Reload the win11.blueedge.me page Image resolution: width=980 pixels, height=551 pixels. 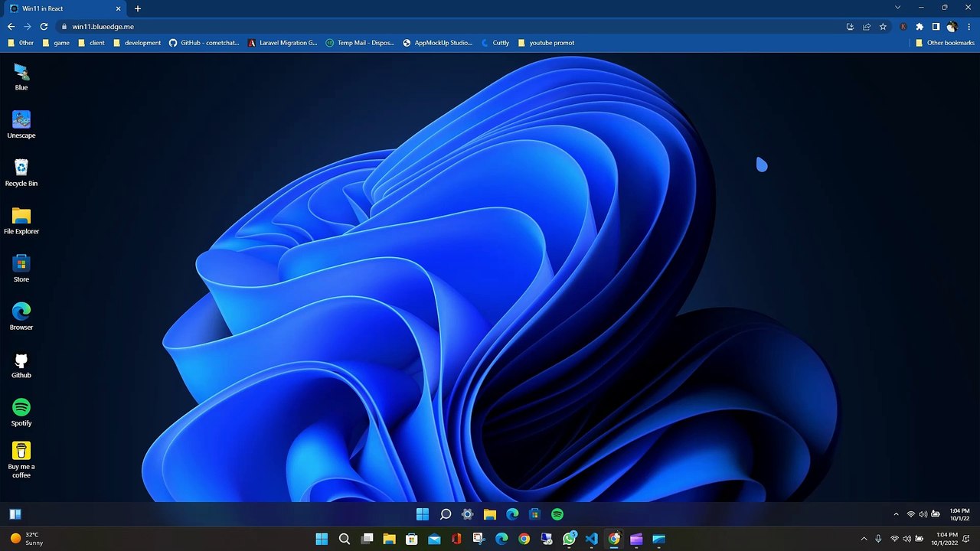click(44, 26)
